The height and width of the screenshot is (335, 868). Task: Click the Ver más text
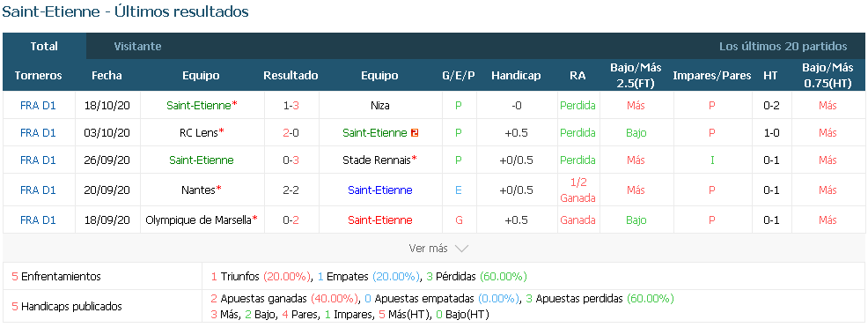click(x=428, y=249)
